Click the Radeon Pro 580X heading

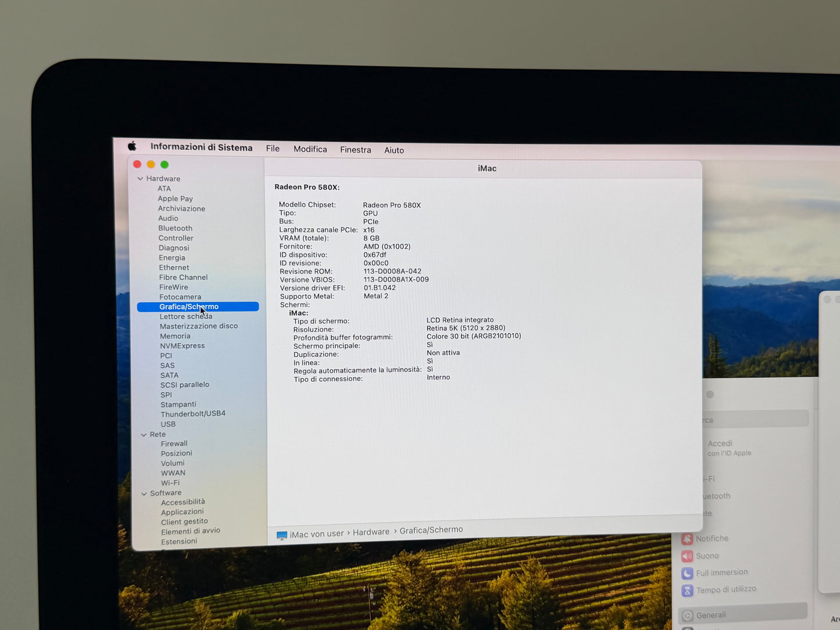click(x=307, y=187)
